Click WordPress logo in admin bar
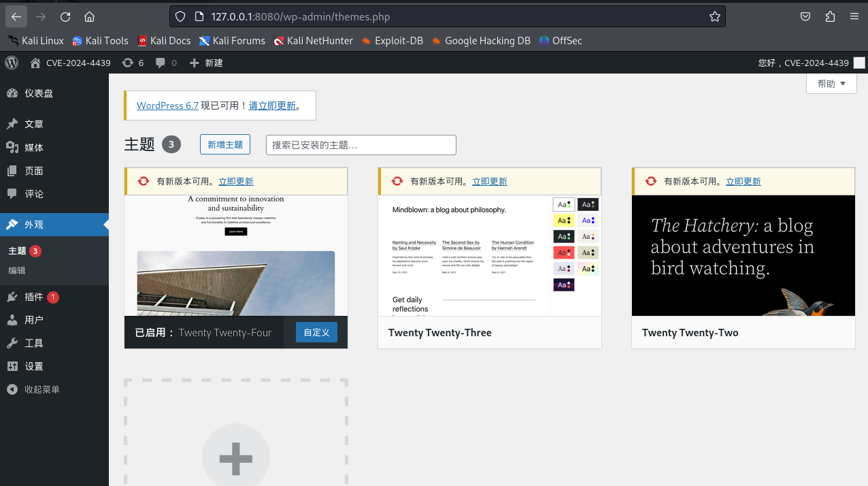The image size is (868, 486). (12, 63)
